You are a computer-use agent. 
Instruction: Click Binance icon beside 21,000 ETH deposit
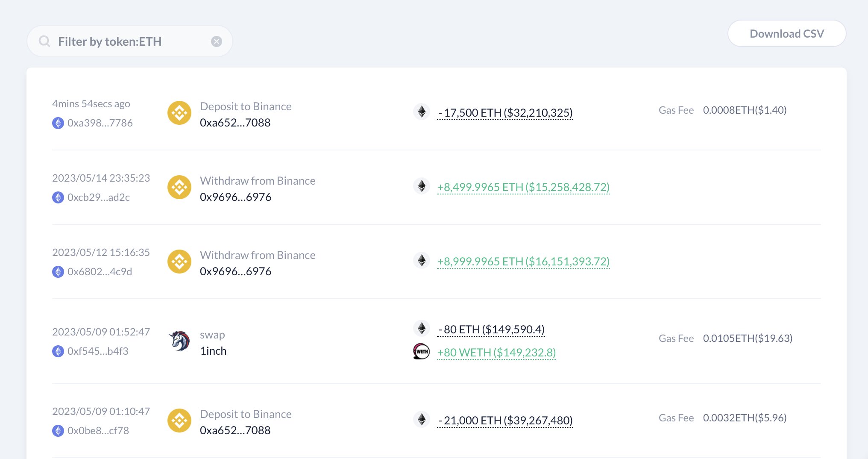pos(179,421)
